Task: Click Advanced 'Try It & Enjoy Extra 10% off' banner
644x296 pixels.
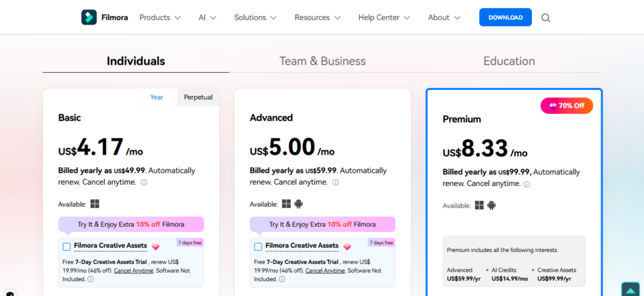Action: click(x=323, y=224)
